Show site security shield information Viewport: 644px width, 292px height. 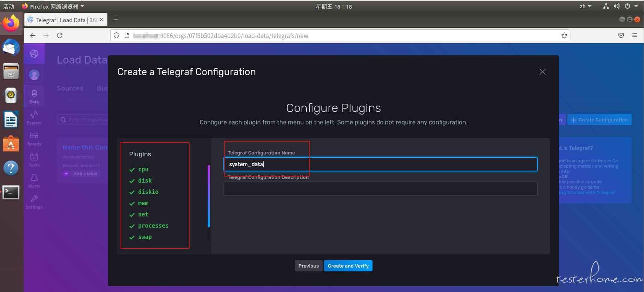(x=116, y=35)
